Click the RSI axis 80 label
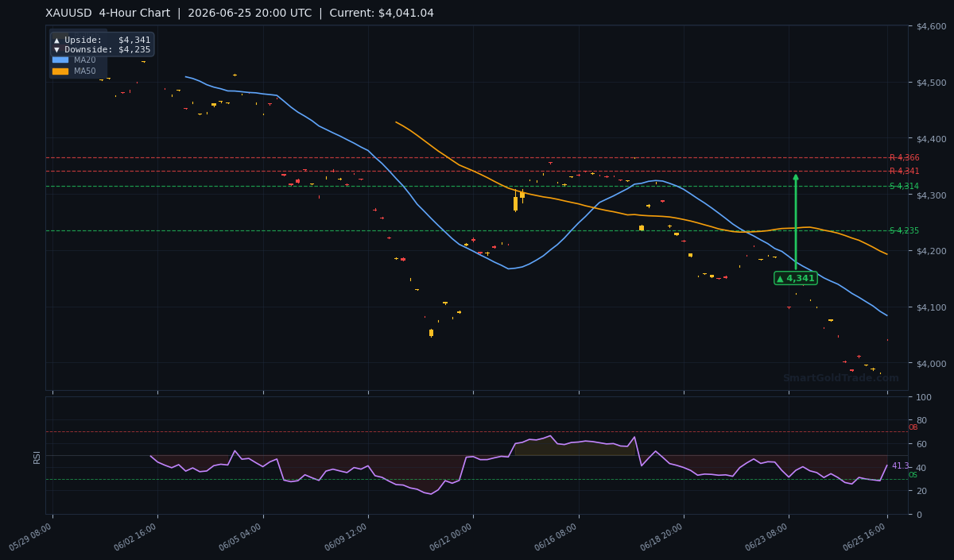This screenshot has width=954, height=560. (x=921, y=420)
